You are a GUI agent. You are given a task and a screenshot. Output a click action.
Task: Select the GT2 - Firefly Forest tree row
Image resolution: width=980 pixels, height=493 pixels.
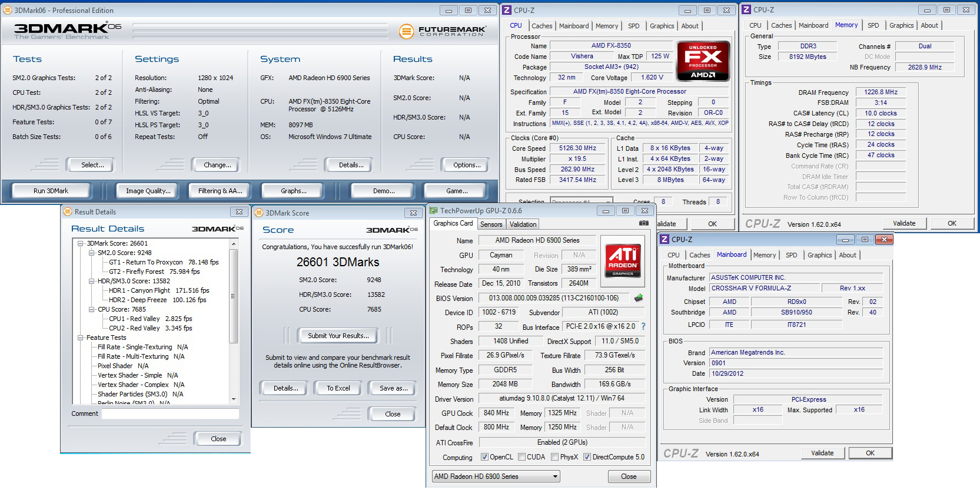click(x=154, y=272)
